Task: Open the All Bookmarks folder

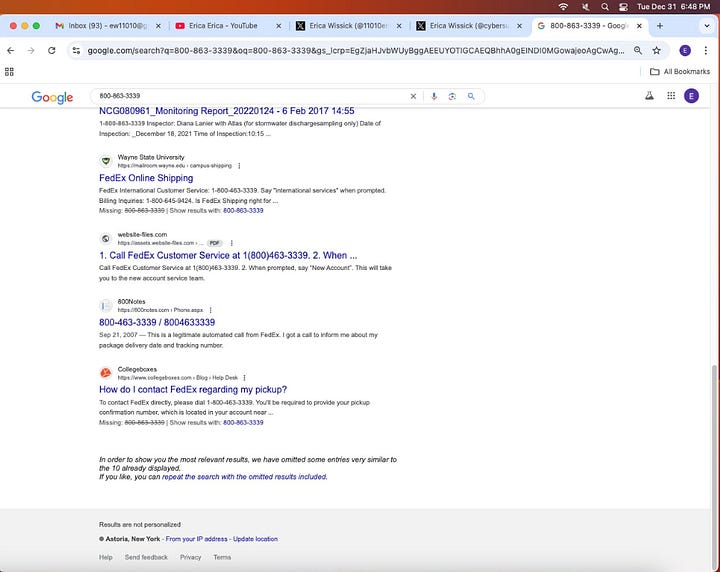Action: tap(680, 72)
